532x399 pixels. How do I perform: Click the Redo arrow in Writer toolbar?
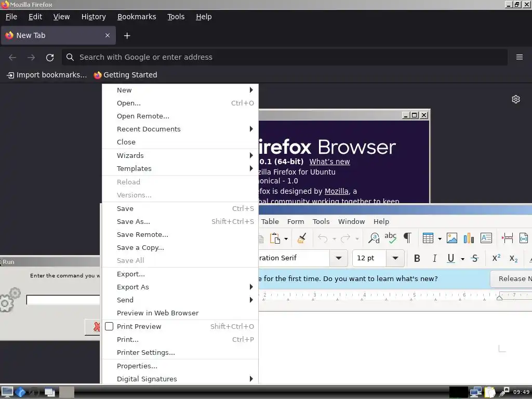point(345,238)
